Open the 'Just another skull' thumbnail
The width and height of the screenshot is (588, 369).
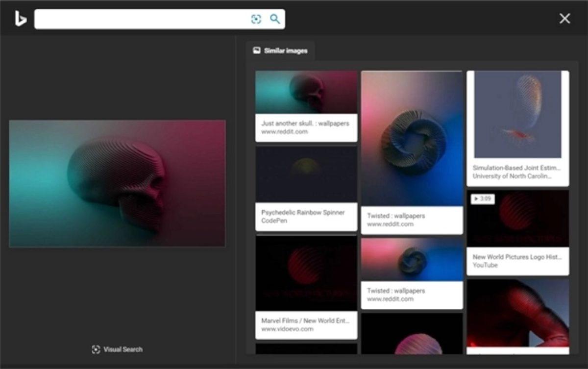pyautogui.click(x=306, y=92)
